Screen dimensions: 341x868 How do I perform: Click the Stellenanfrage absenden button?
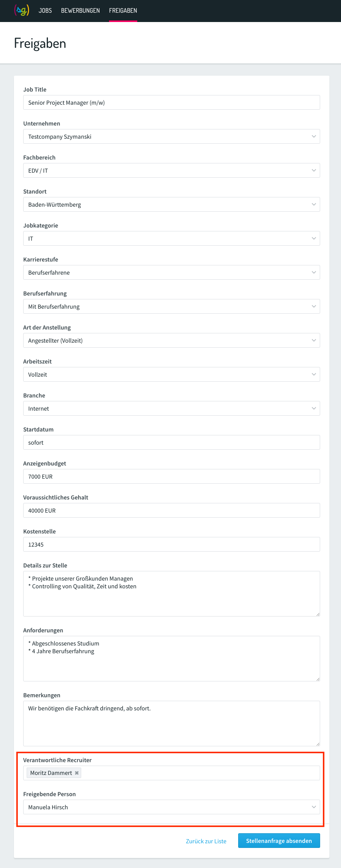pos(279,841)
